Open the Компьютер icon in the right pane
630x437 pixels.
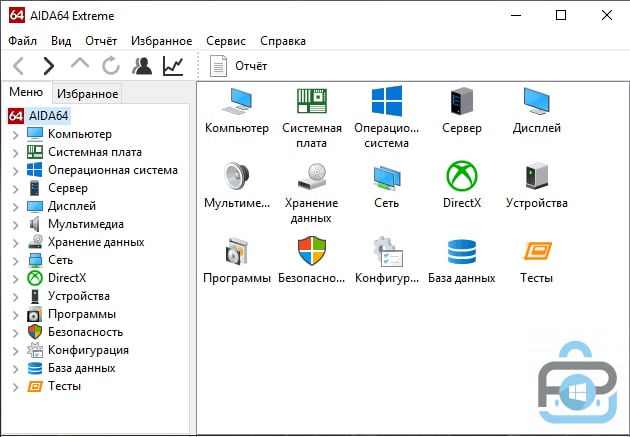tap(237, 101)
